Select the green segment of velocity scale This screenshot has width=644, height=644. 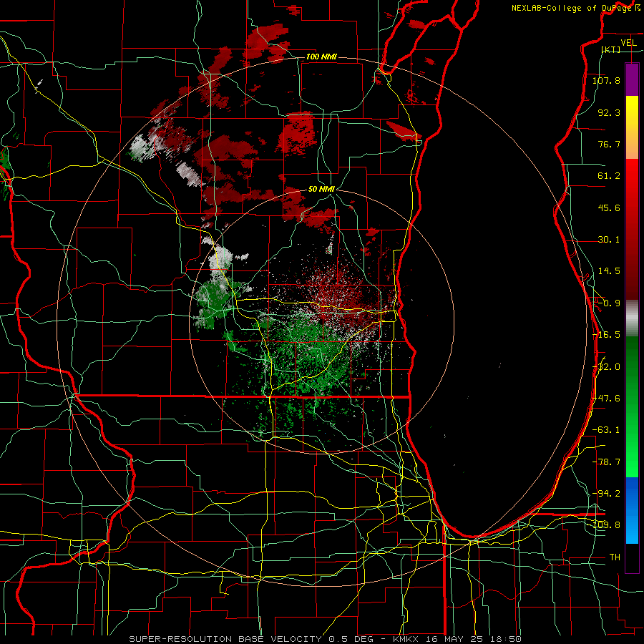632,406
